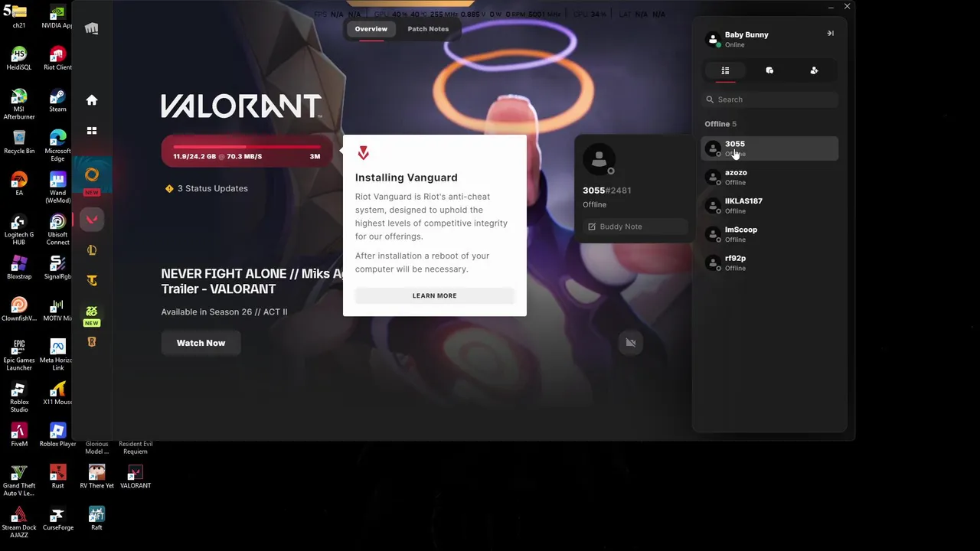Open the Grand Theft Auto V shortcut
Screen dimensions: 980x551
(x=19, y=481)
